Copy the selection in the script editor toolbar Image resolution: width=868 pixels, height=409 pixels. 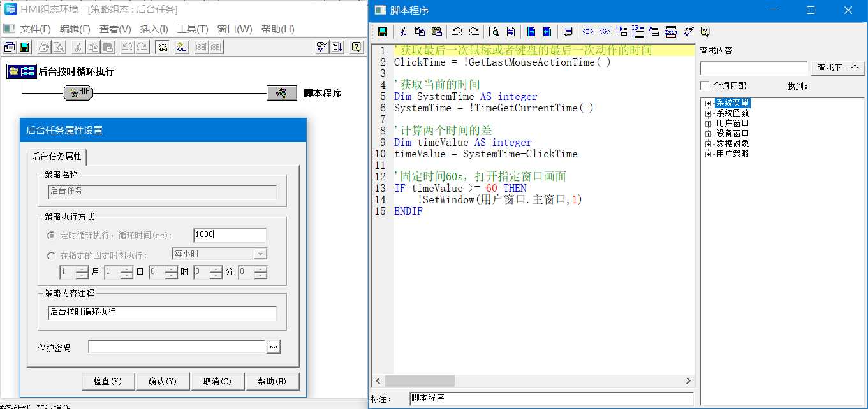420,32
